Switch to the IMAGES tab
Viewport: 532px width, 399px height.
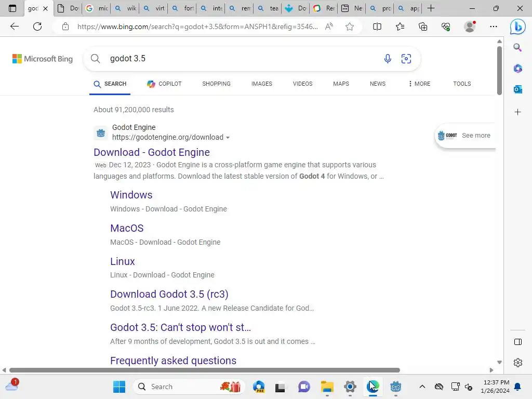click(x=262, y=84)
